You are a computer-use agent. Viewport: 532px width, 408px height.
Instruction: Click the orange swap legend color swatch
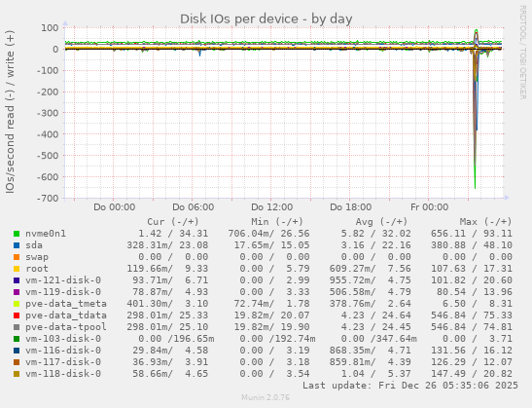pyautogui.click(x=17, y=257)
